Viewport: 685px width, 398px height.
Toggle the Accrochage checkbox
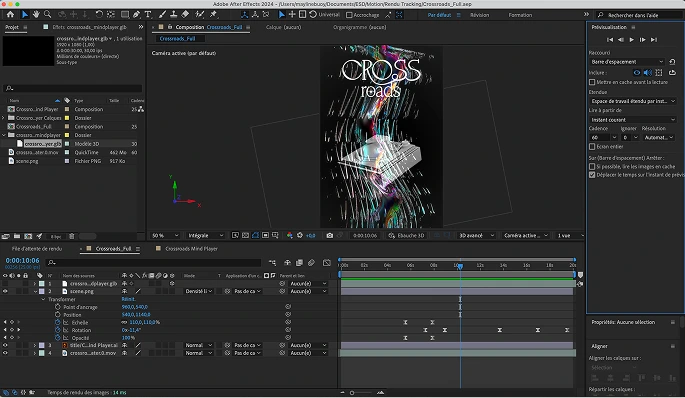(x=349, y=15)
